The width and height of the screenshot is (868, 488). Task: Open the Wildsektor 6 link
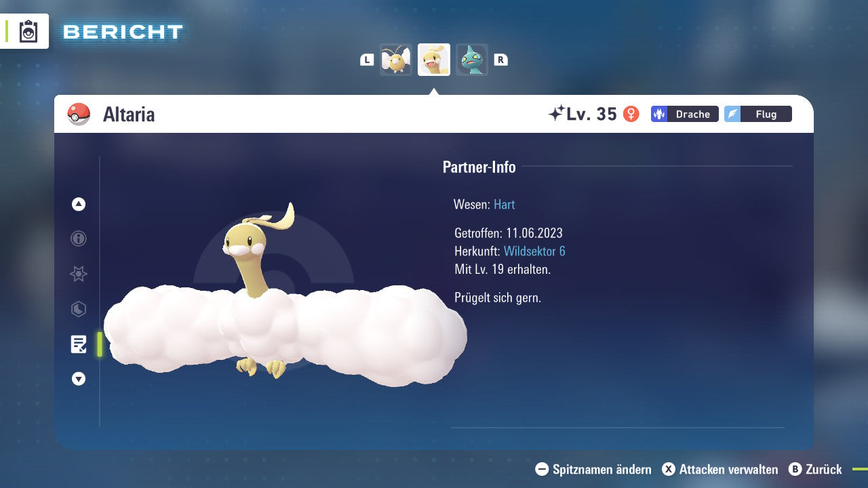click(536, 251)
